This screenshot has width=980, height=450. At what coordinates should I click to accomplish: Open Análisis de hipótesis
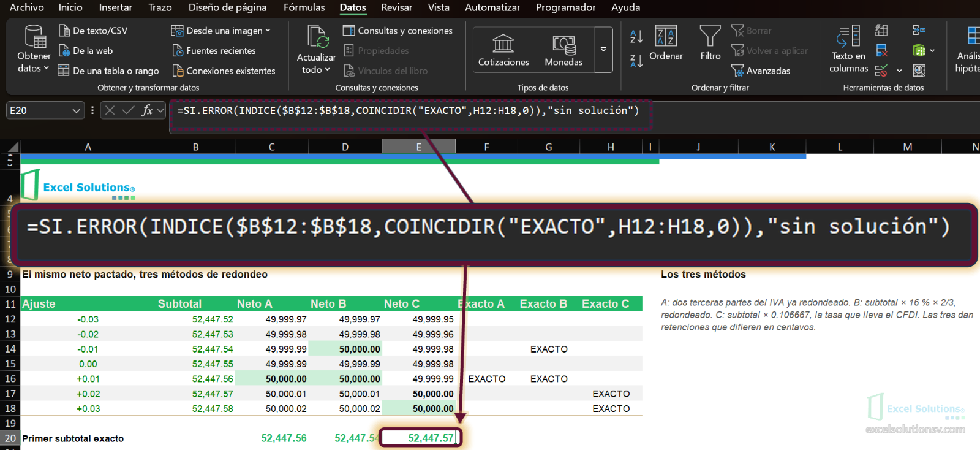click(x=969, y=49)
